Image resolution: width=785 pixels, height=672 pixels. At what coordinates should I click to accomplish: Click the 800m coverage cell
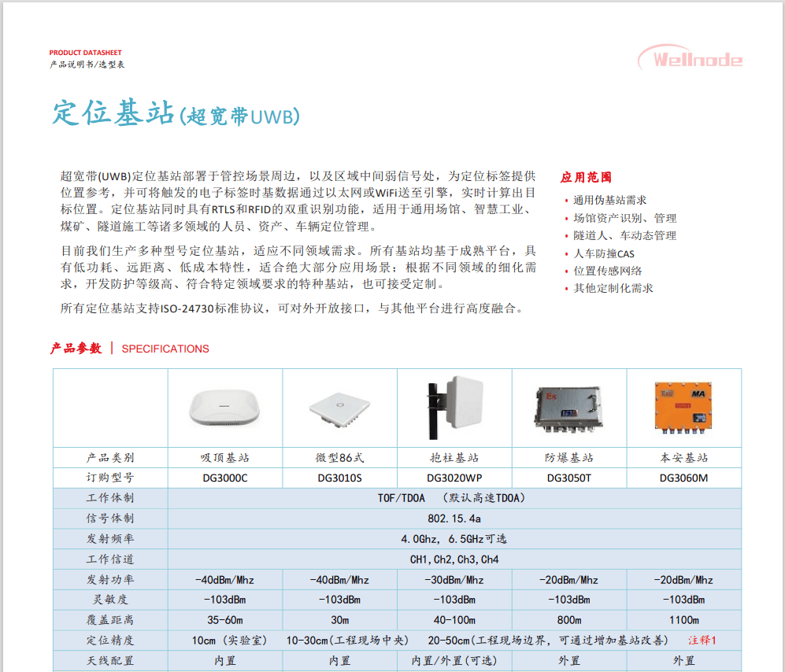569,620
